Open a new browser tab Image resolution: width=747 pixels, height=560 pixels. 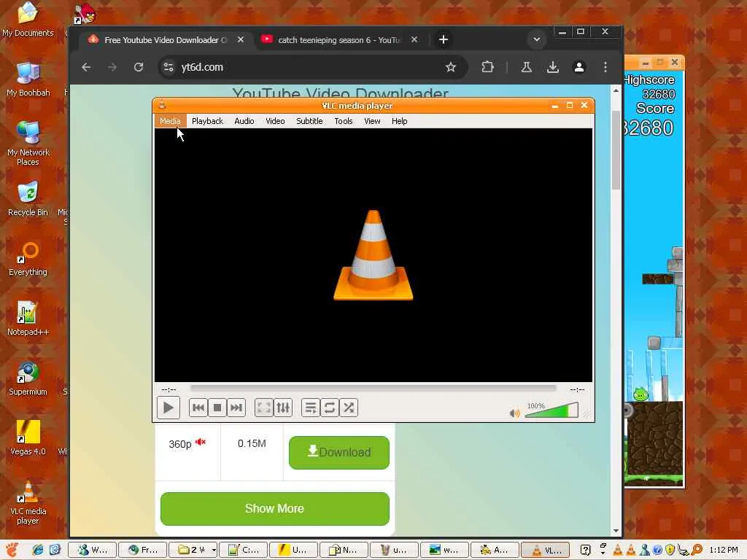point(443,39)
